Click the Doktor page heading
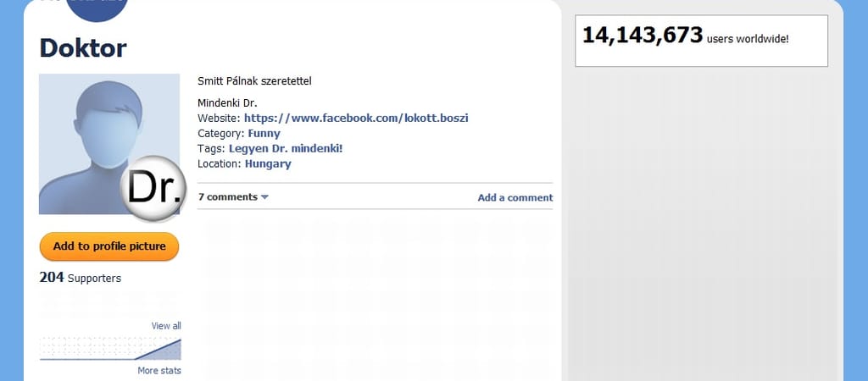Screen dimensions: 868x381 point(83,48)
